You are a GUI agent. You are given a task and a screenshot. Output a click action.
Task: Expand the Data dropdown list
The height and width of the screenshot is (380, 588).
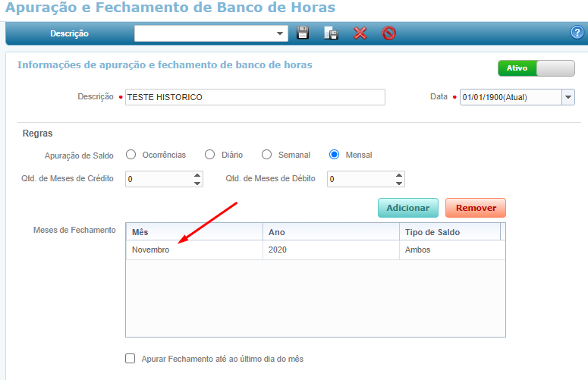(568, 97)
